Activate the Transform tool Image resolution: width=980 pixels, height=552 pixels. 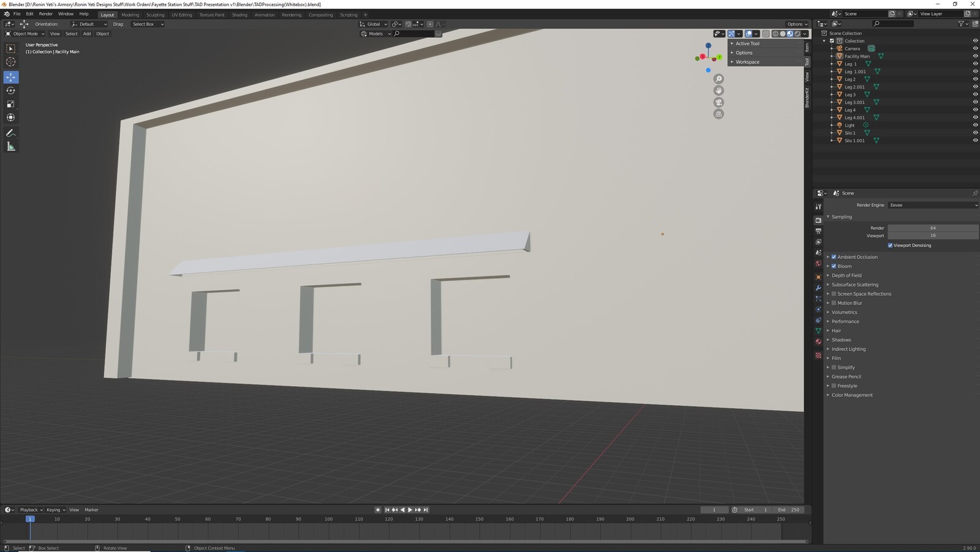(x=11, y=117)
